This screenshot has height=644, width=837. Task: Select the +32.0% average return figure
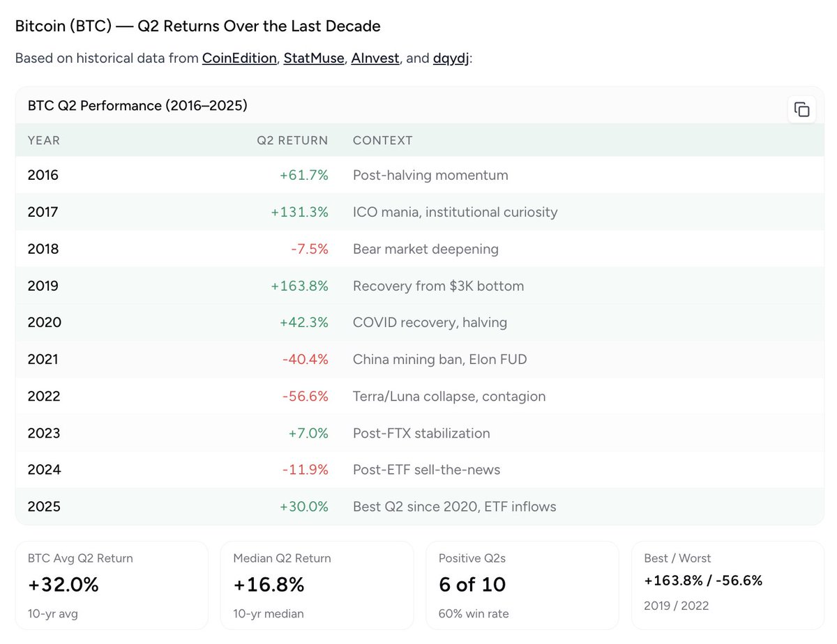tap(63, 585)
